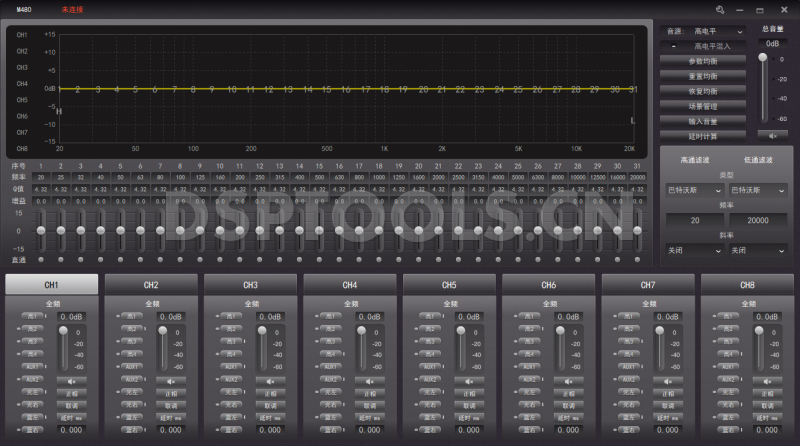Click the 延时计算 delay calculation button
The height and width of the screenshot is (446, 800).
click(x=703, y=136)
